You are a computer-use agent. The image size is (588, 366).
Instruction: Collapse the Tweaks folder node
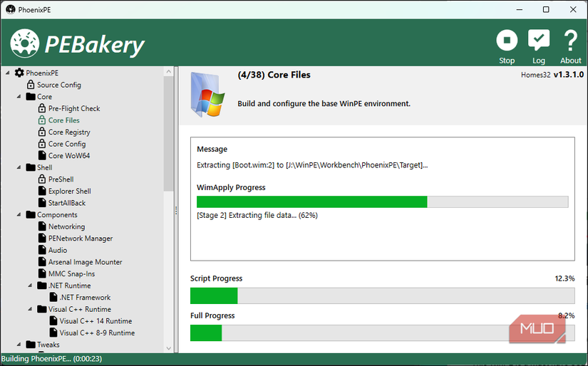(x=19, y=344)
